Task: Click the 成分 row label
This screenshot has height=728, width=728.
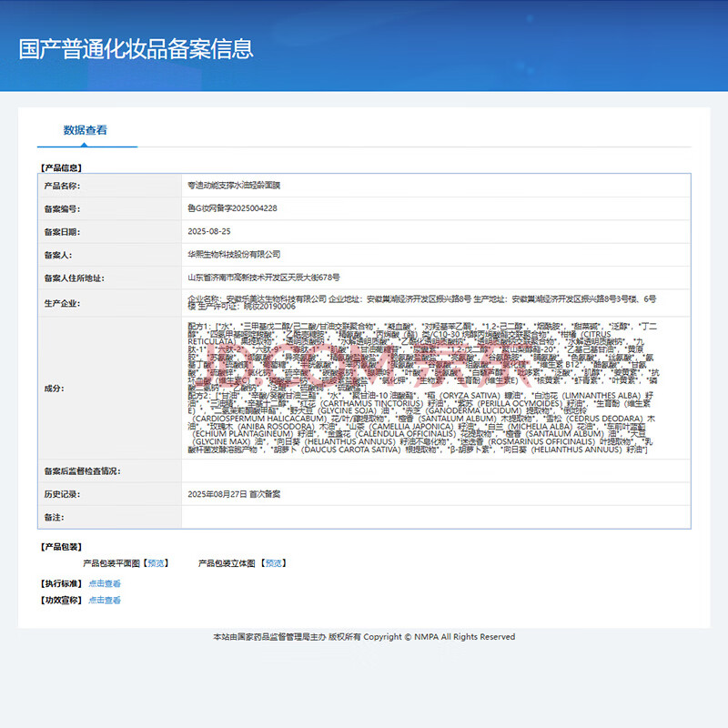Action: point(55,389)
